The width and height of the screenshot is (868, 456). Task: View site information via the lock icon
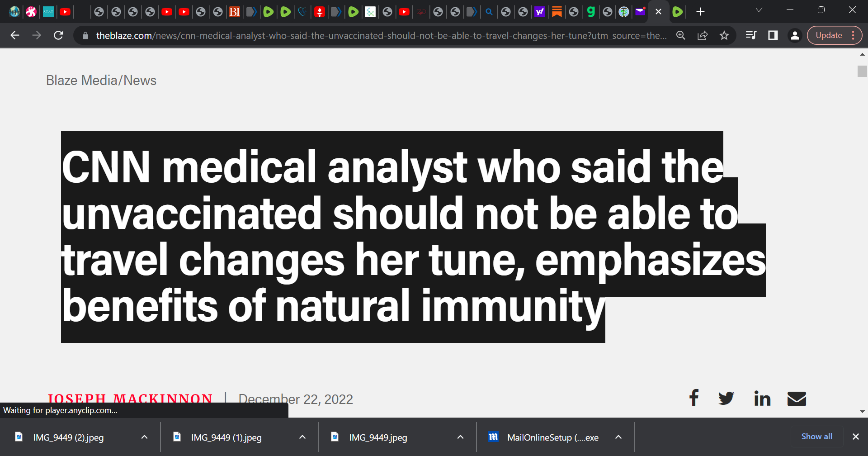pyautogui.click(x=85, y=36)
